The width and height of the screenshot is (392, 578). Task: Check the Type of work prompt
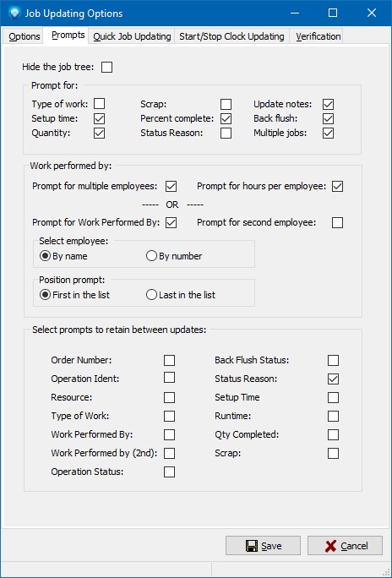99,104
